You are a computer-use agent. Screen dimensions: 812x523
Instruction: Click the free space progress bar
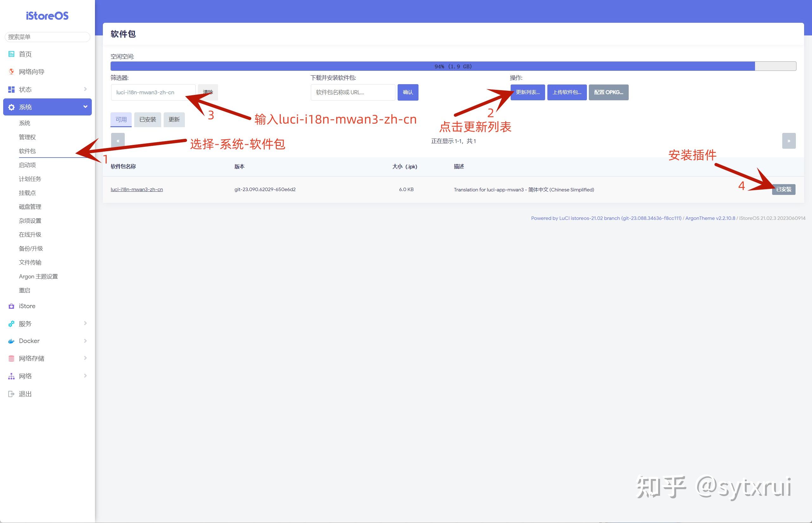453,66
